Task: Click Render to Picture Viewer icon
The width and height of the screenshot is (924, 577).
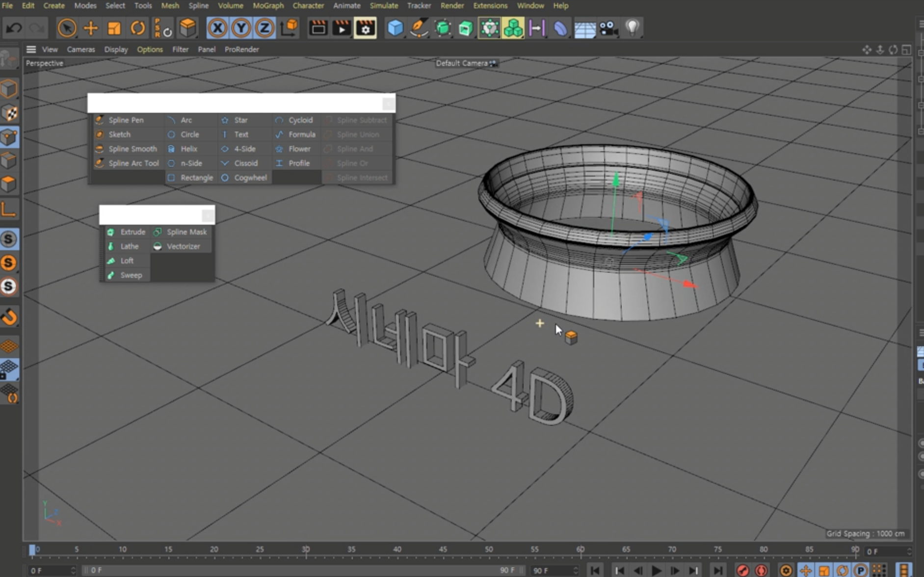Action: click(x=342, y=28)
